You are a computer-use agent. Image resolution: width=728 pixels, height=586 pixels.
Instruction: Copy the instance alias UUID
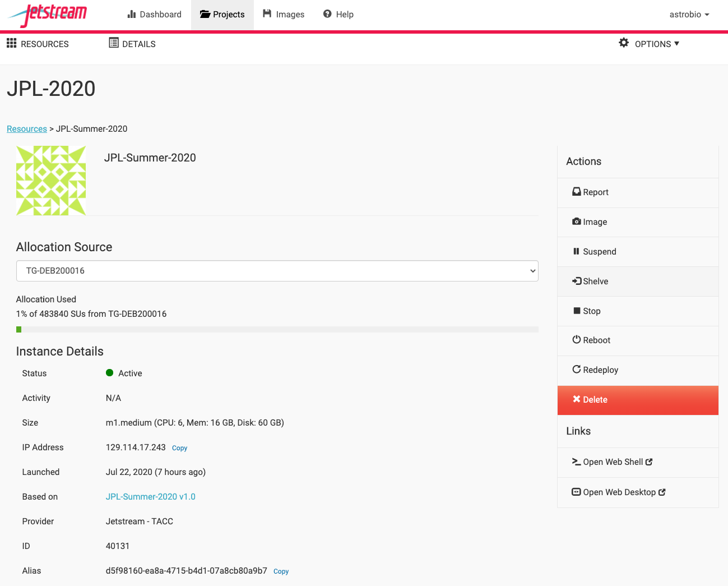[x=281, y=571]
